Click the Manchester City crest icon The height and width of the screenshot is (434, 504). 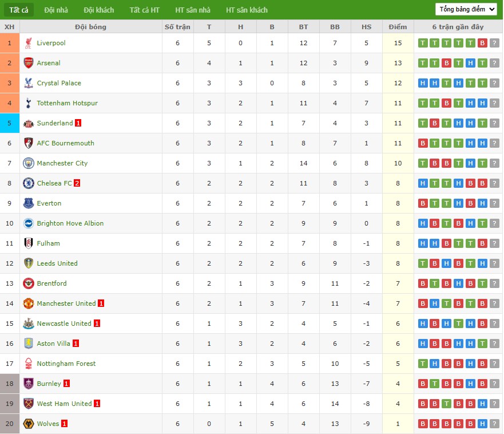28,163
